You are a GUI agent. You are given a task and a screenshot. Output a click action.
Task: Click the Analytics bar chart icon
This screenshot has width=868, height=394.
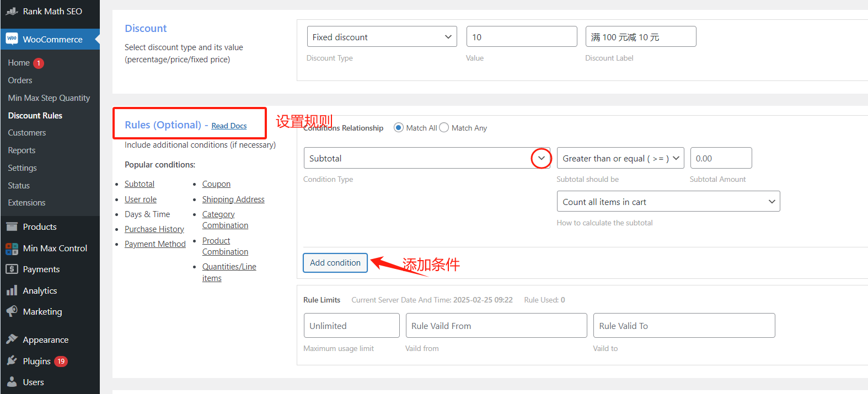12,291
